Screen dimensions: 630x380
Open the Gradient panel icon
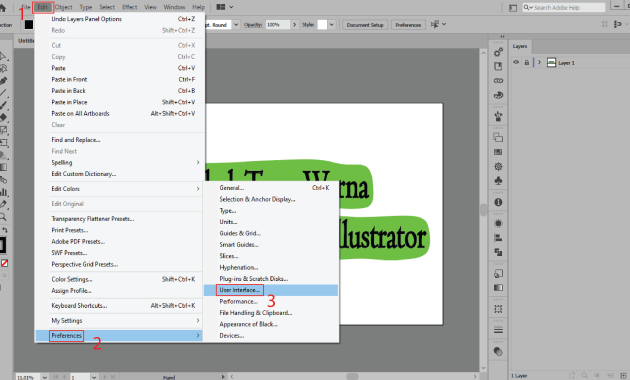click(498, 288)
